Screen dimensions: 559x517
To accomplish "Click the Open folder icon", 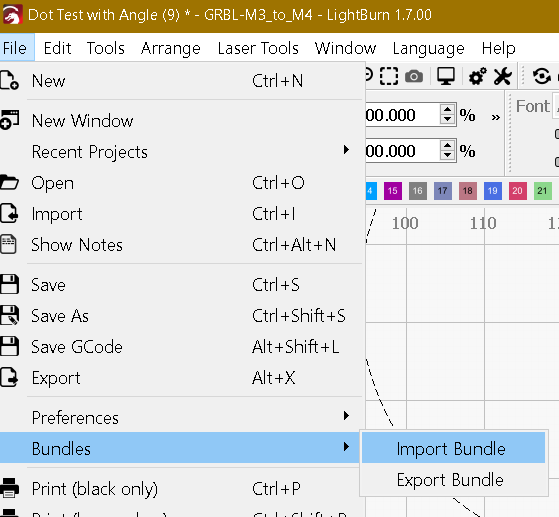I will point(9,182).
